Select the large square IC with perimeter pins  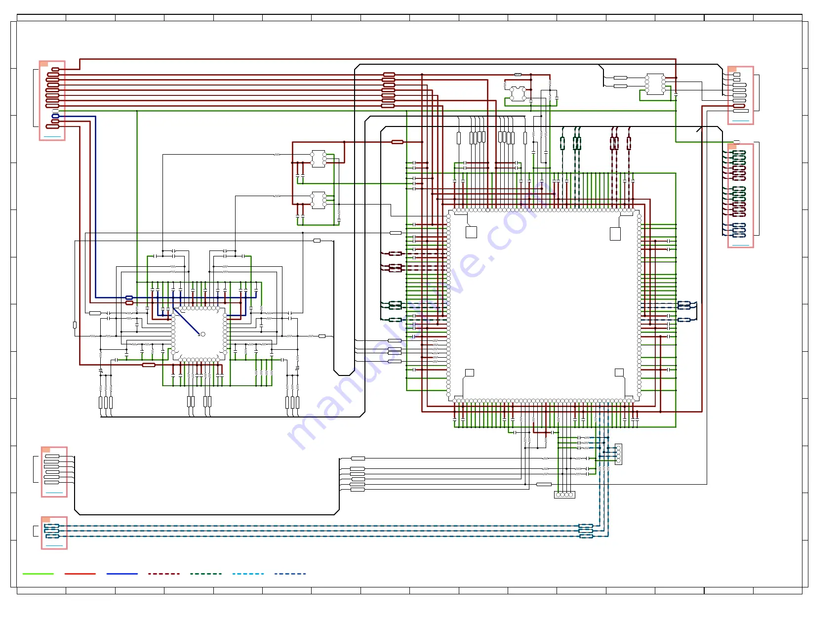(544, 305)
